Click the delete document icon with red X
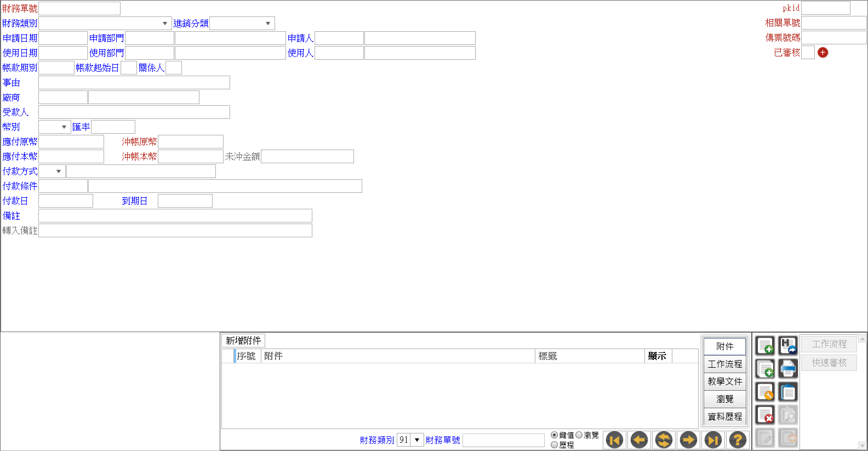868x451 pixels. [765, 415]
